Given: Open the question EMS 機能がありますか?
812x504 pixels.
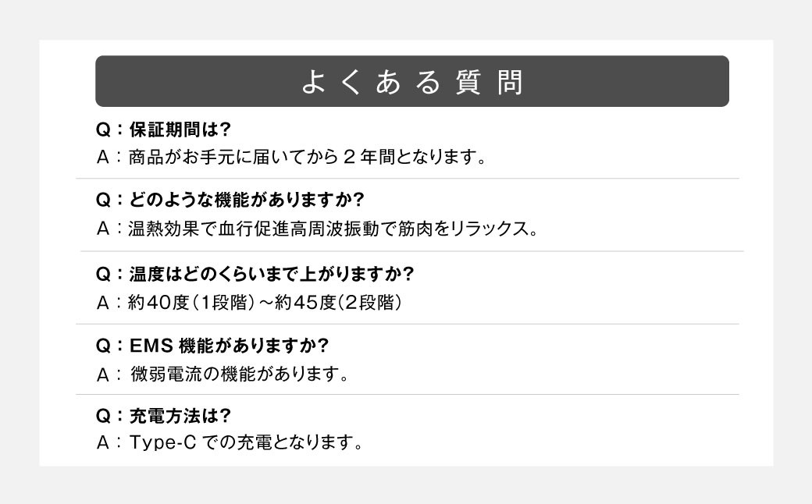Looking at the screenshot, I should point(228,345).
